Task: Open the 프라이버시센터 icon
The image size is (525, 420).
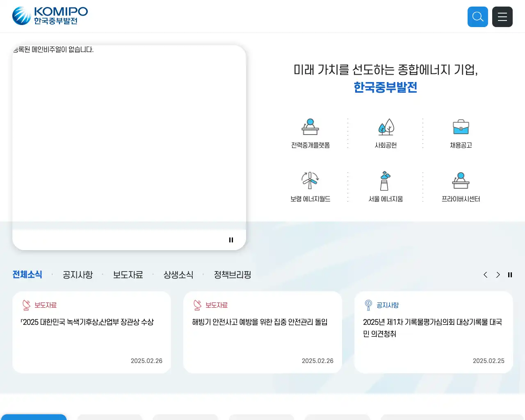Action: 461,180
